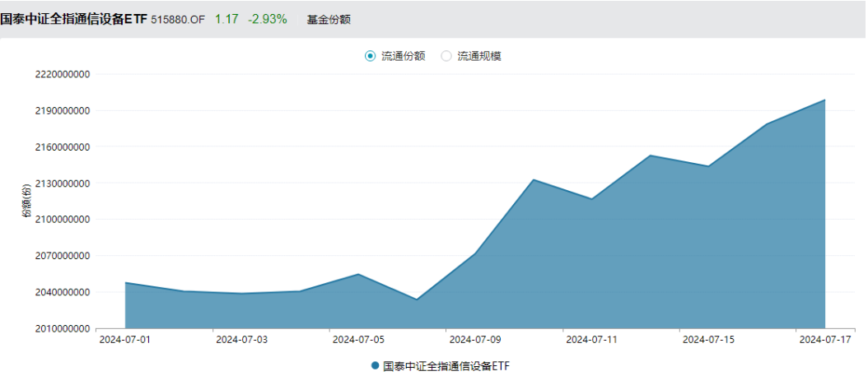Select the 流通规模 radio button
868x376 pixels.
[446, 56]
